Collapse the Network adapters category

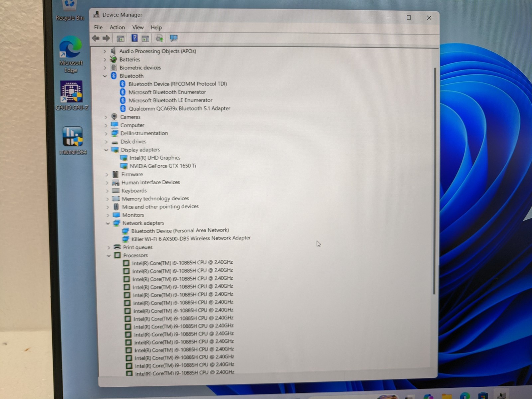click(x=108, y=223)
